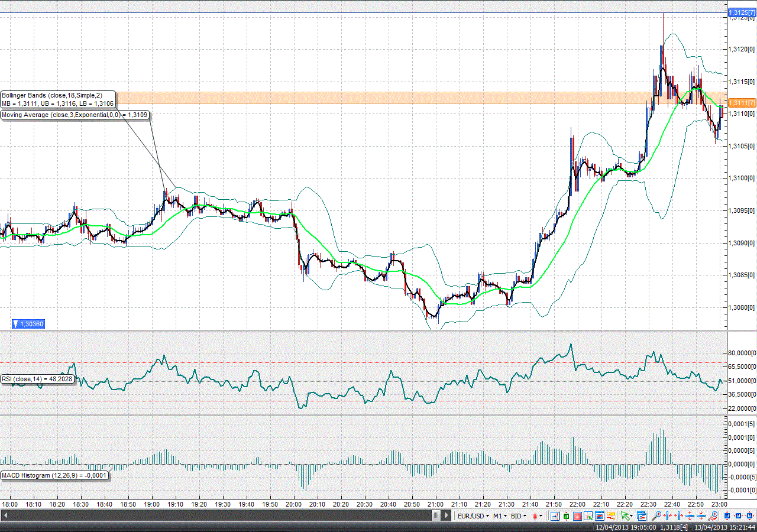Image resolution: width=757 pixels, height=532 pixels.
Task: Click the chart template window icon
Action: click(641, 516)
